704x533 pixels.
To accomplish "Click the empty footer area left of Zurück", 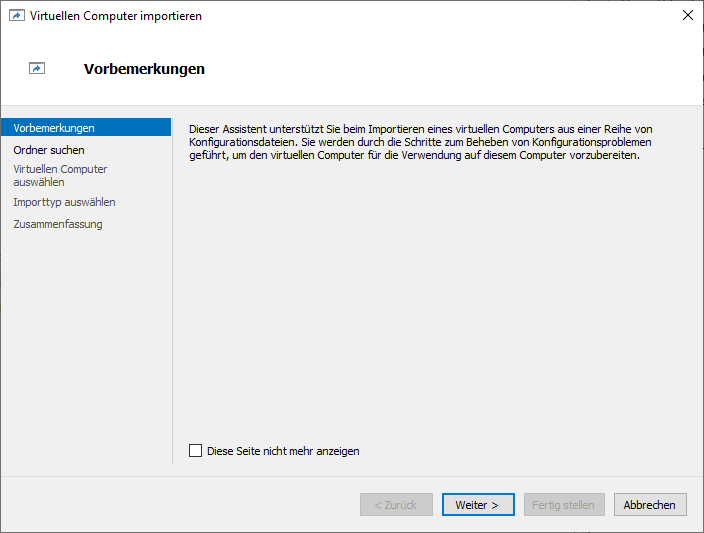I will tap(180, 505).
